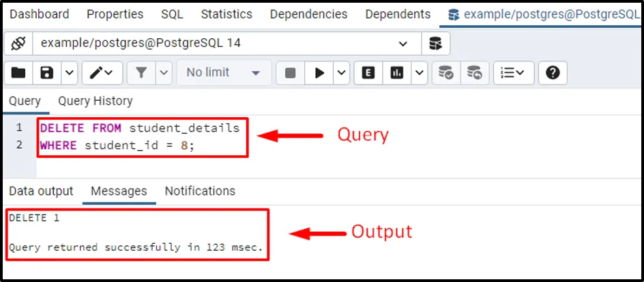This screenshot has width=644, height=282.
Task: Commit the transaction
Action: (446, 73)
